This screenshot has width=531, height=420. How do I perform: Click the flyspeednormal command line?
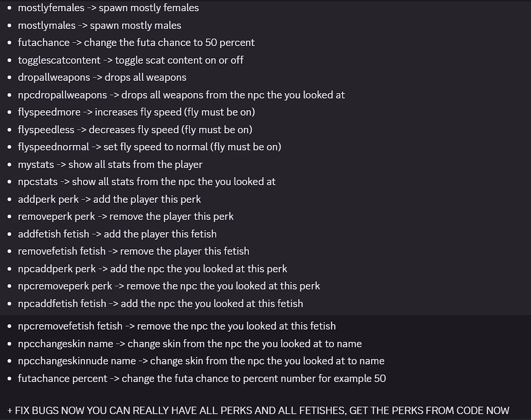click(149, 147)
